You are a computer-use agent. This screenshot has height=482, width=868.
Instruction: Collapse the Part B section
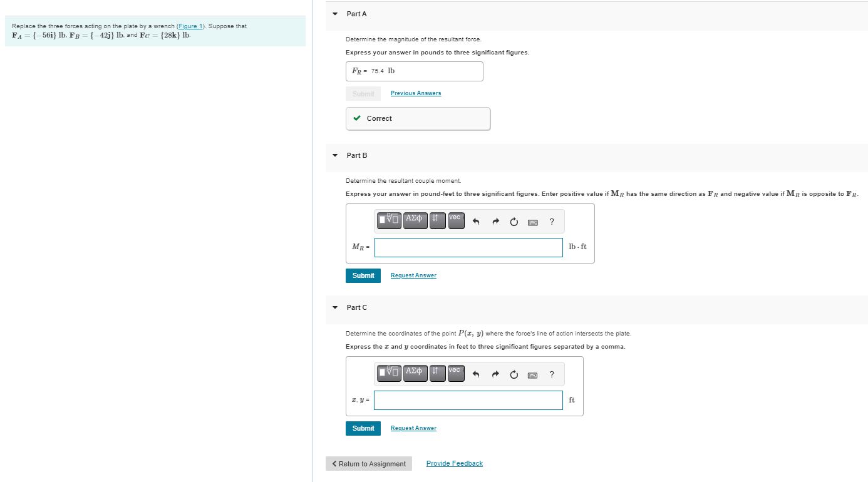pos(335,155)
